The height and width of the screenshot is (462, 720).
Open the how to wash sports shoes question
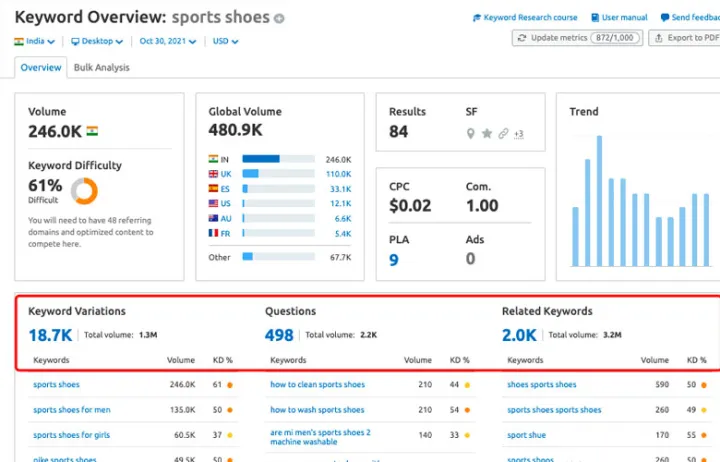click(x=317, y=410)
